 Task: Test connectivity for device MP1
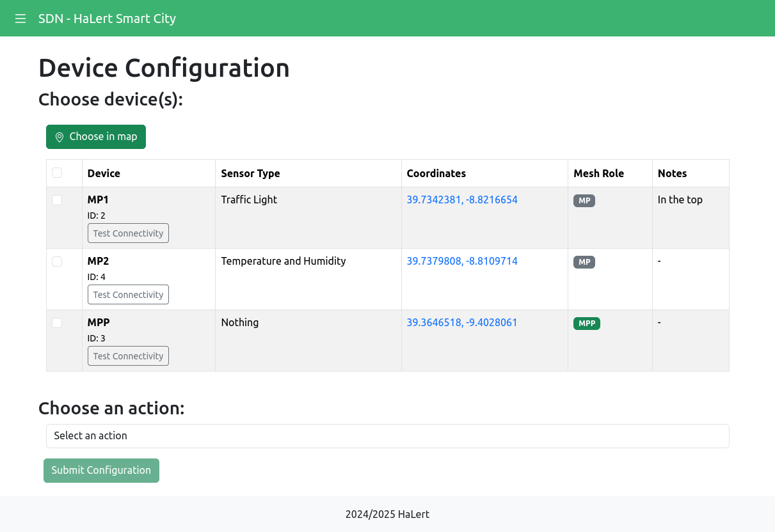(128, 233)
